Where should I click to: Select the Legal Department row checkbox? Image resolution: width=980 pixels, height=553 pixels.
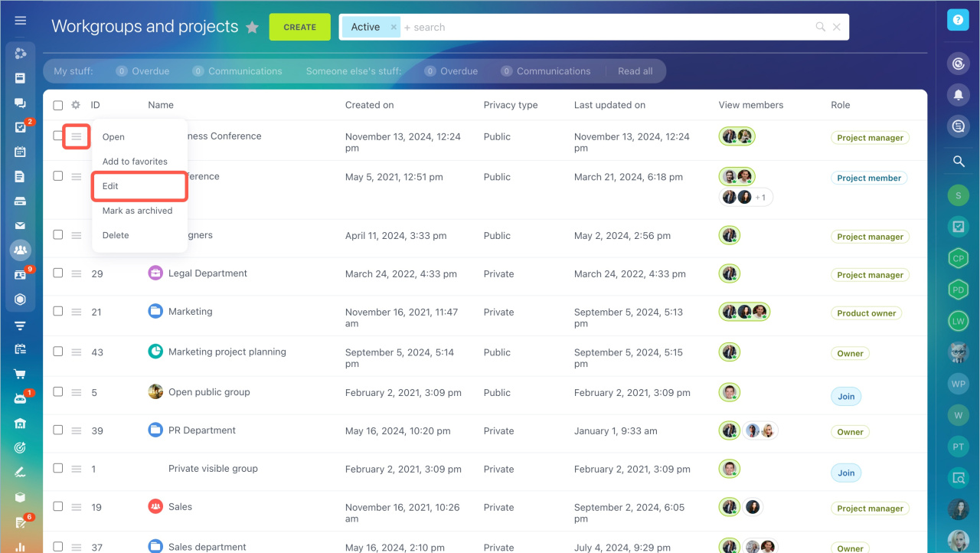tap(58, 273)
